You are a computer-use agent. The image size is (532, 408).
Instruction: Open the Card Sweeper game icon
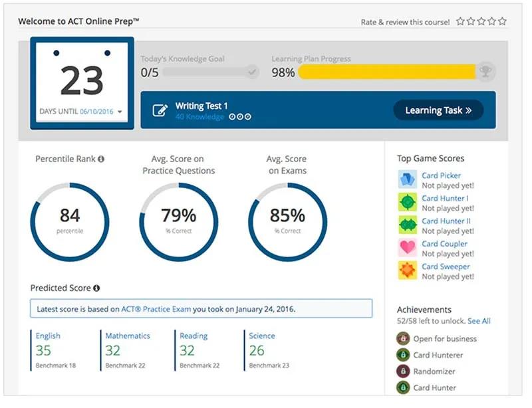pyautogui.click(x=407, y=270)
